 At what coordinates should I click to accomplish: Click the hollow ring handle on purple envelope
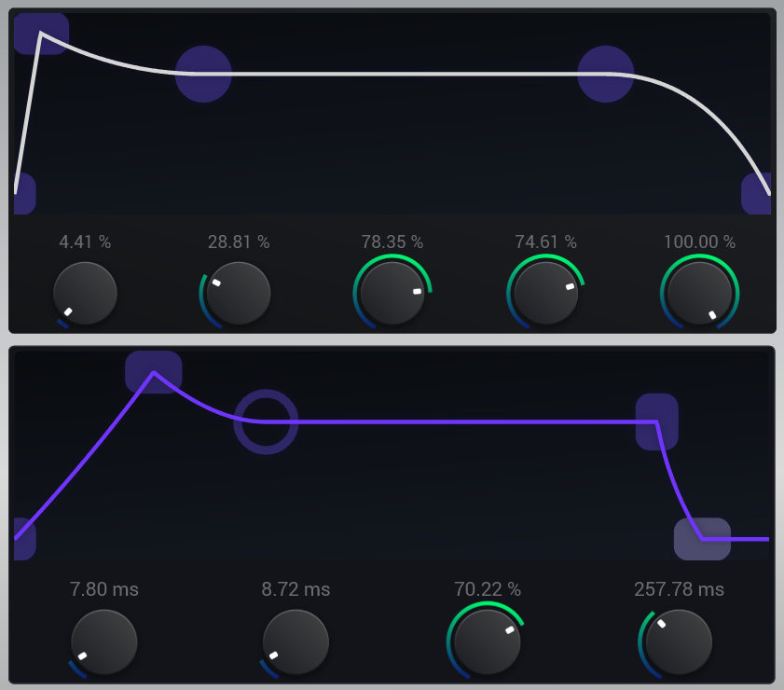(266, 421)
